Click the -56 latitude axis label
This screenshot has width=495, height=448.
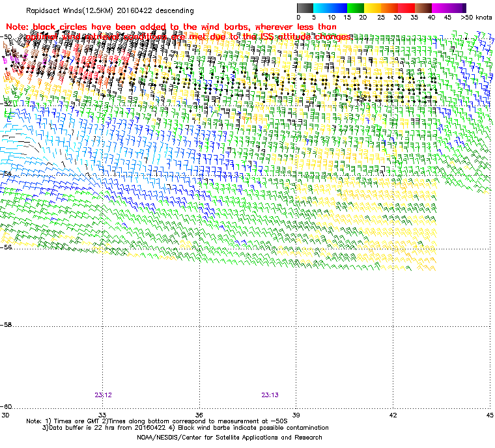click(7, 247)
